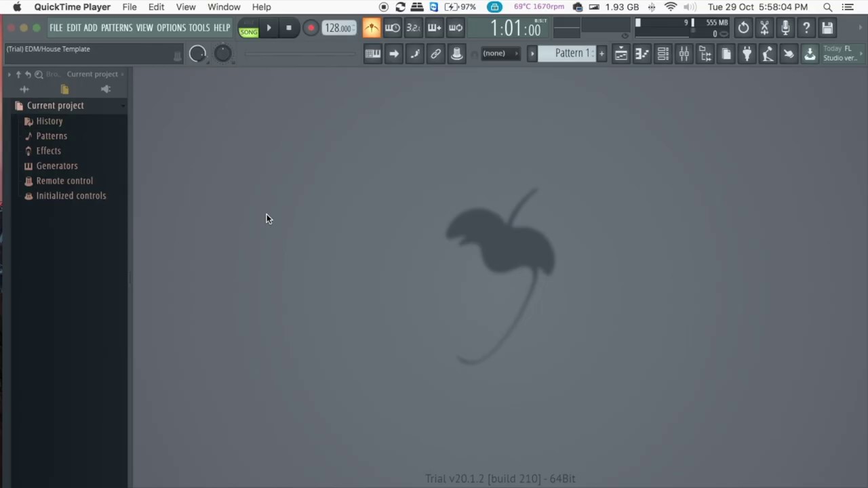Open the OPTIONS menu
Image resolution: width=868 pixels, height=488 pixels.
(x=171, y=28)
